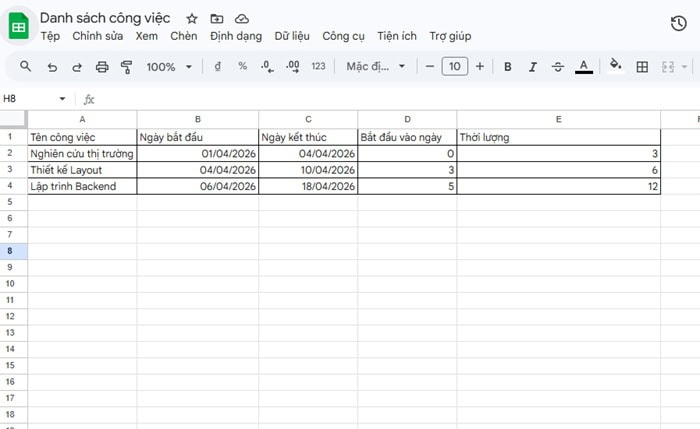Image resolution: width=700 pixels, height=429 pixels.
Task: Click the print icon
Action: coord(102,67)
